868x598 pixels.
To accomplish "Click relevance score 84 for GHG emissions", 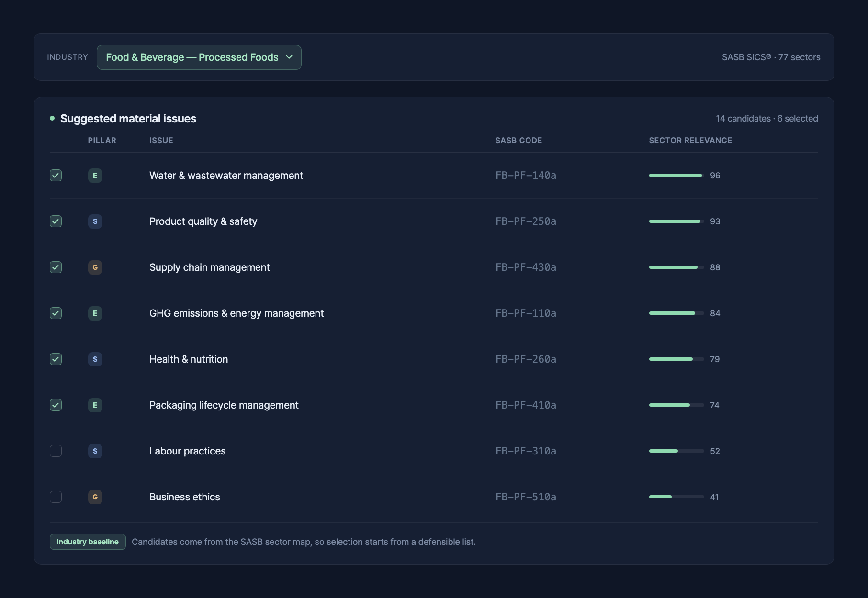I will (x=715, y=313).
